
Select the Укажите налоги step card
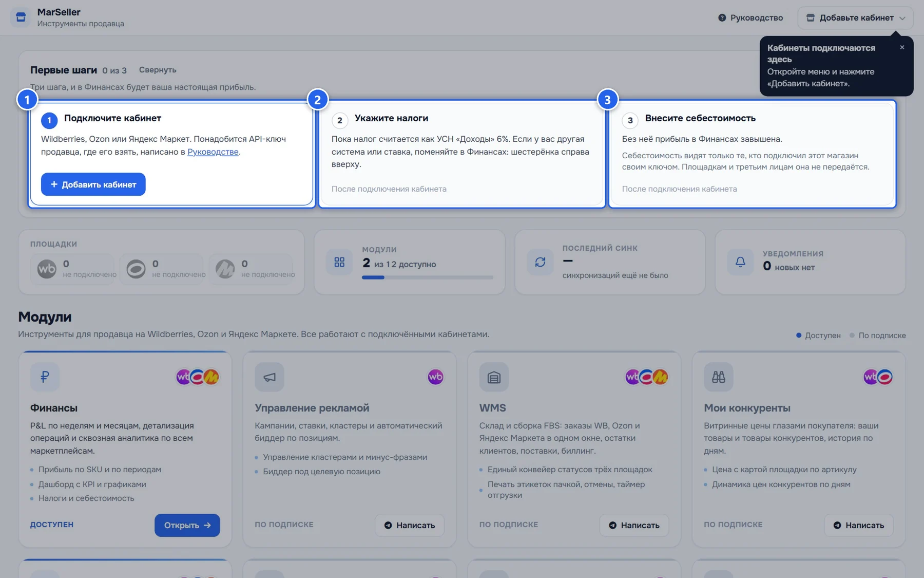(x=462, y=154)
